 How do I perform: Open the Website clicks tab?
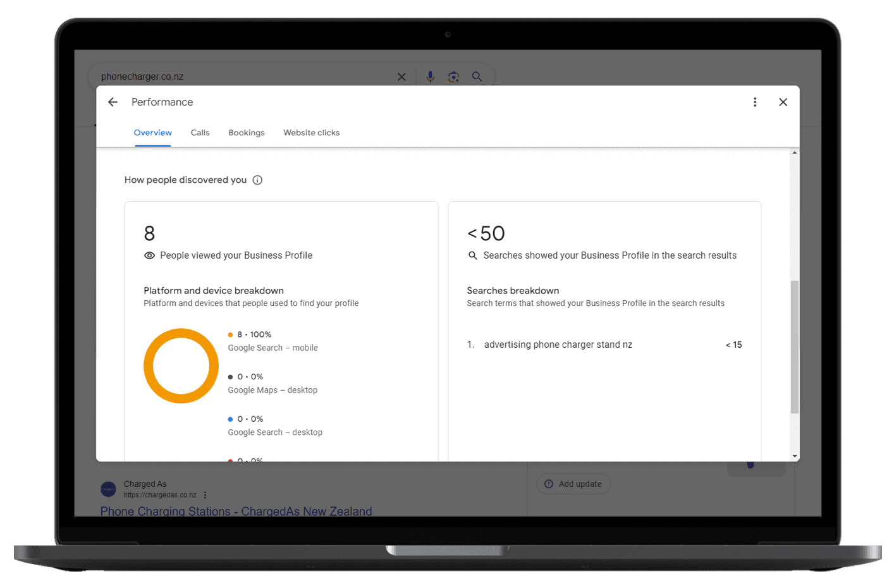click(x=311, y=133)
